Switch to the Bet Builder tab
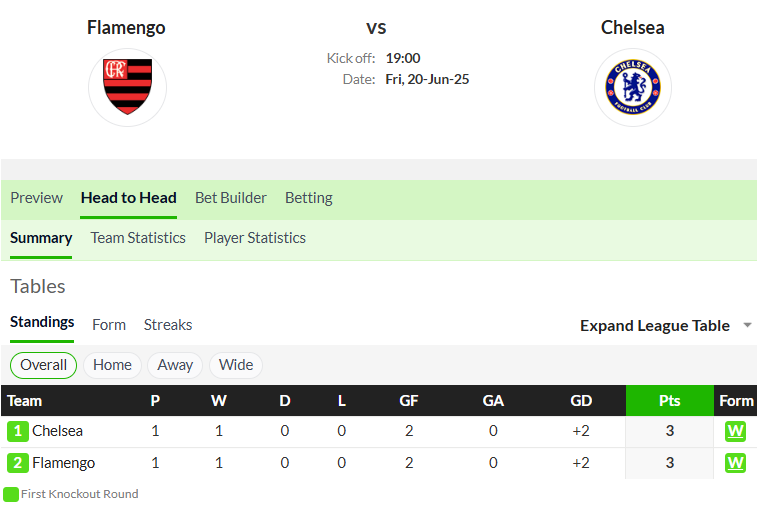757x520 pixels. pos(231,198)
